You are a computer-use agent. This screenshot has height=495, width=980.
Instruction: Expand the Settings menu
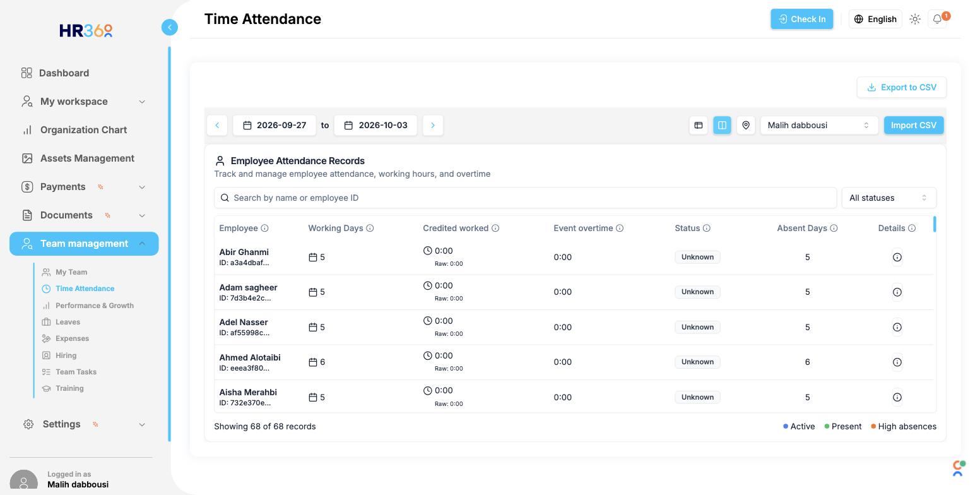point(84,424)
